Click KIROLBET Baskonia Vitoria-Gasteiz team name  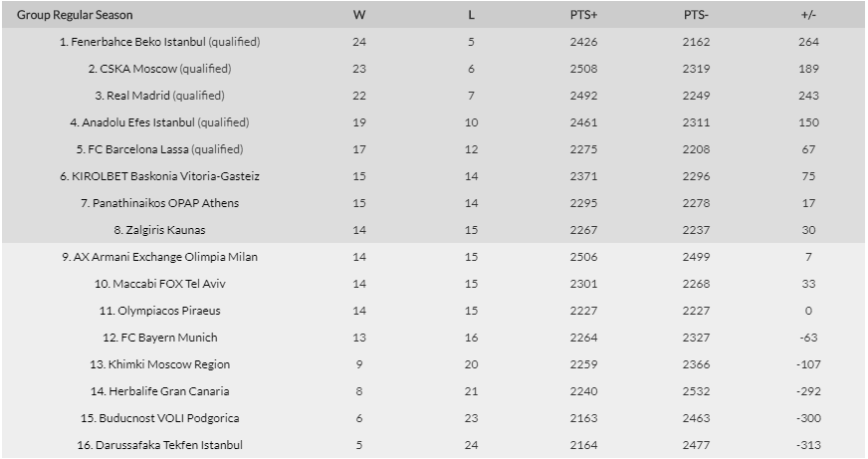(165, 176)
